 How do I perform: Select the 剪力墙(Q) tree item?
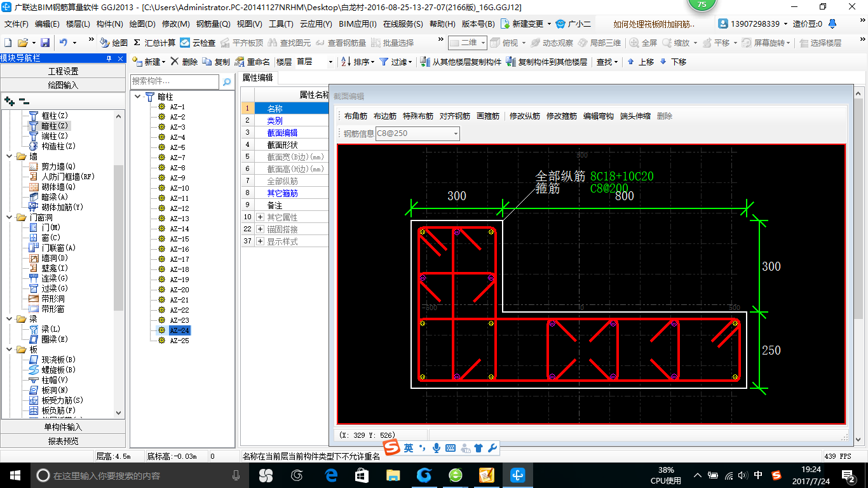pos(58,166)
